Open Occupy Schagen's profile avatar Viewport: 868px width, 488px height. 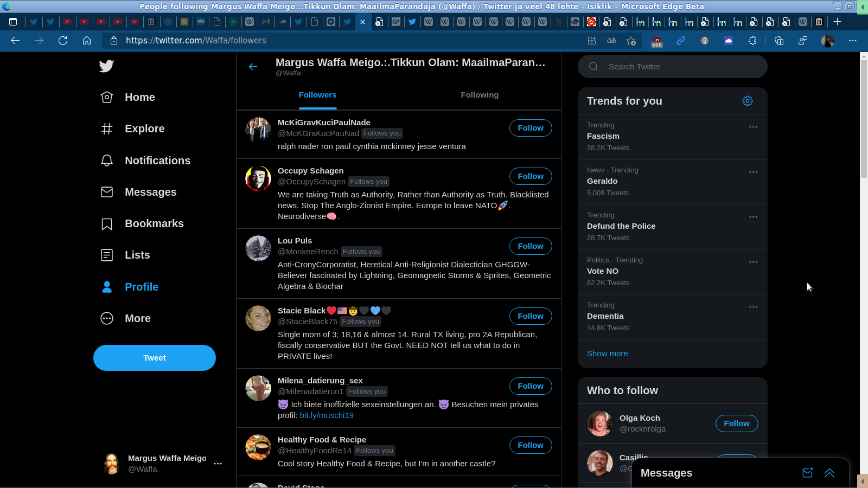click(258, 178)
